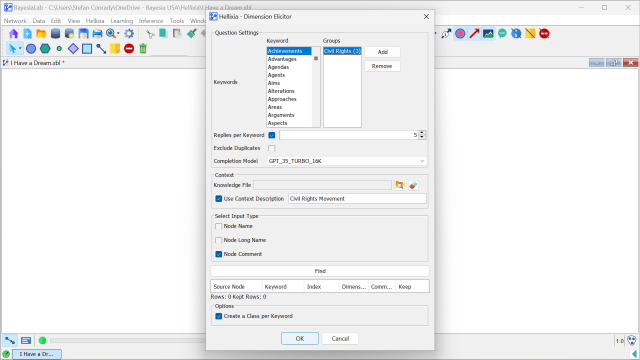Switch to the I Have a Dr... document button
640x360 pixels.
tap(37, 354)
